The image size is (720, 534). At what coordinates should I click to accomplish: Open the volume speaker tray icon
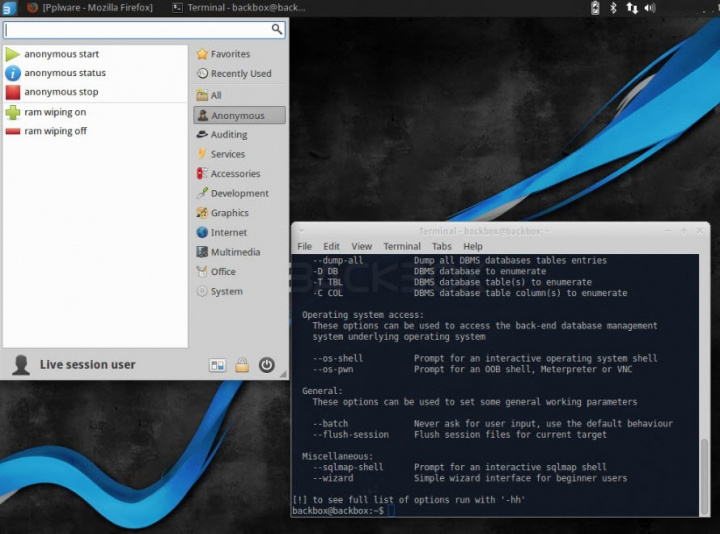(650, 8)
